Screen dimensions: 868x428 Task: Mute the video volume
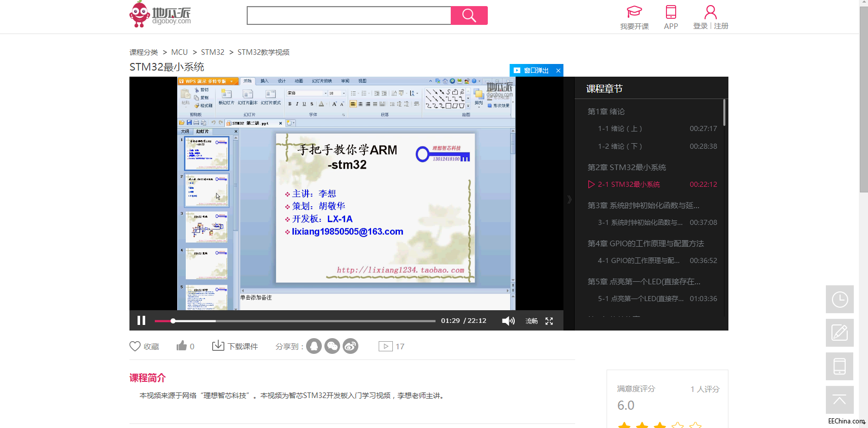coord(508,321)
